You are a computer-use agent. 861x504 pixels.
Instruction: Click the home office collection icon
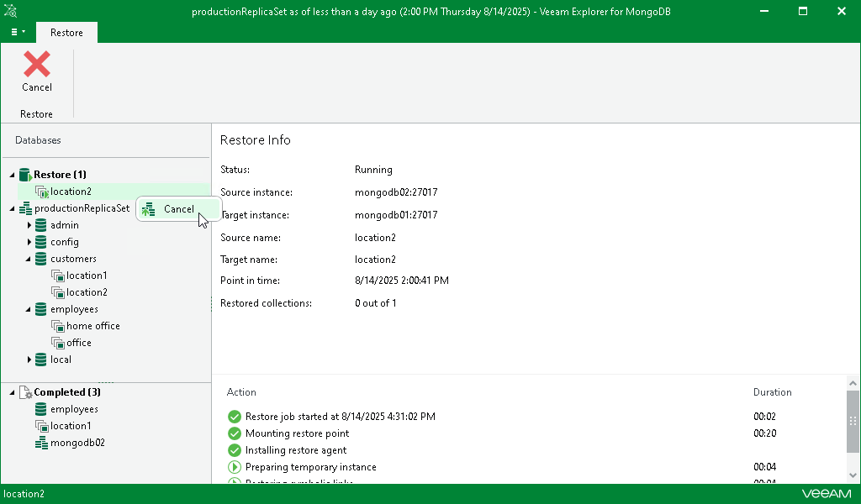58,326
